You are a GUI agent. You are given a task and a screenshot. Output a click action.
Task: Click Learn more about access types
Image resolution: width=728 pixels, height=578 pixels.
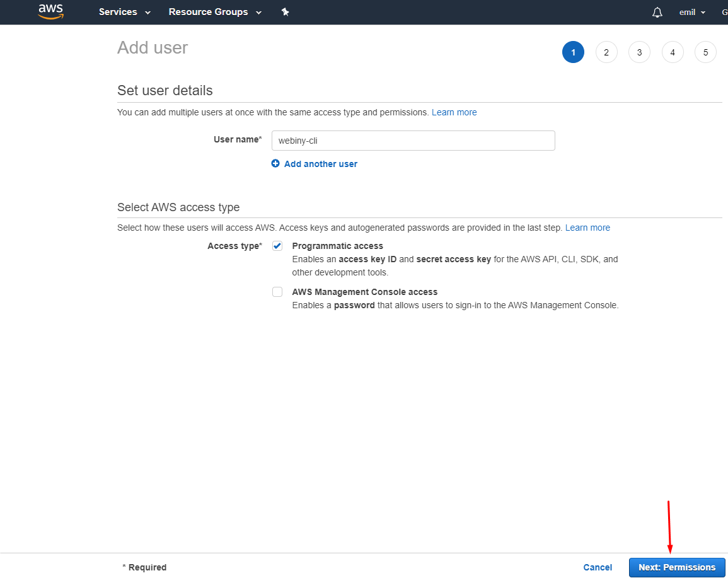587,228
